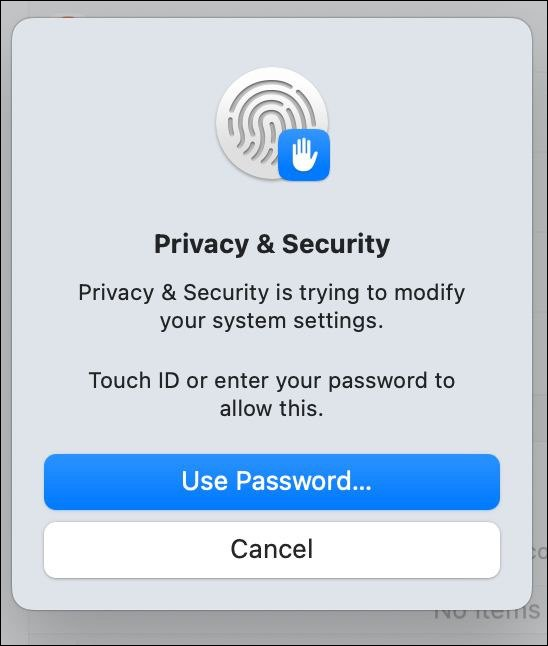The image size is (548, 646).
Task: Click the 'Cancel' label on the white button
Action: click(x=272, y=549)
